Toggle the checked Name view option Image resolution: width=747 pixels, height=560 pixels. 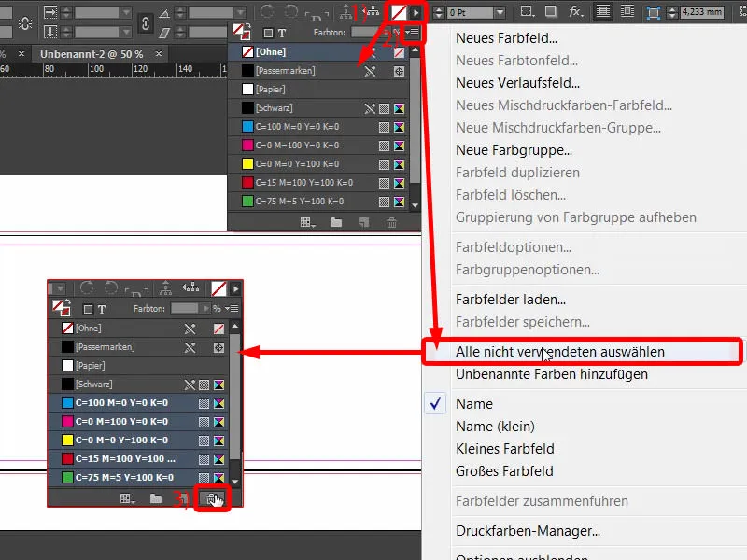474,404
